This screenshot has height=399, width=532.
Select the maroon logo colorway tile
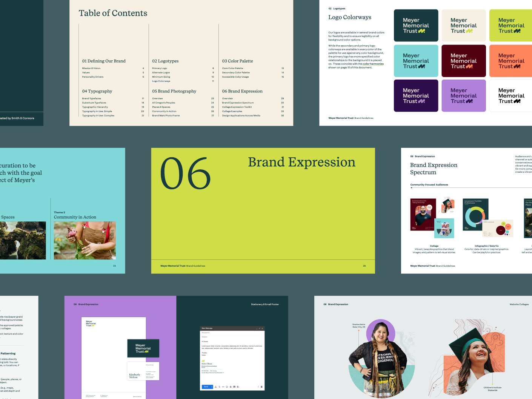[464, 61]
